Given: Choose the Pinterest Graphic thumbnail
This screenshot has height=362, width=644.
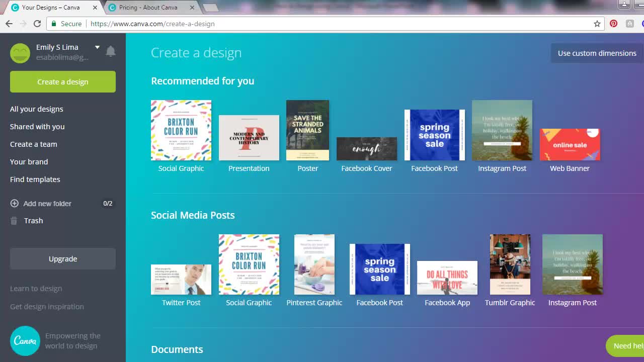Looking at the screenshot, I should coord(314,264).
